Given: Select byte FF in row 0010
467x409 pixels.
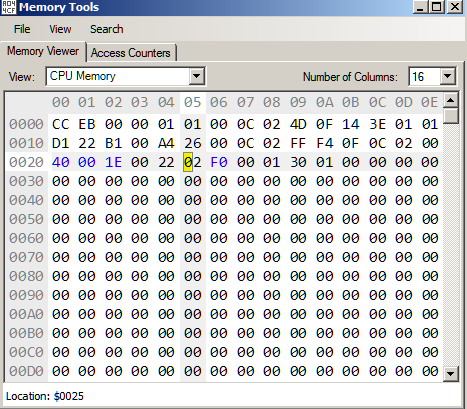Looking at the screenshot, I should tap(298, 143).
